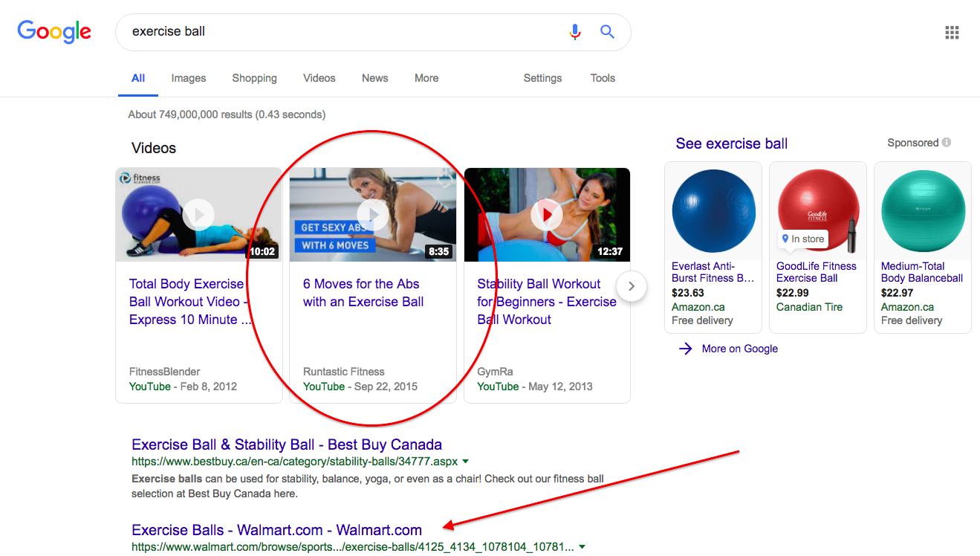Click the Google logo
Viewport: 980px width, 556px height.
click(54, 31)
